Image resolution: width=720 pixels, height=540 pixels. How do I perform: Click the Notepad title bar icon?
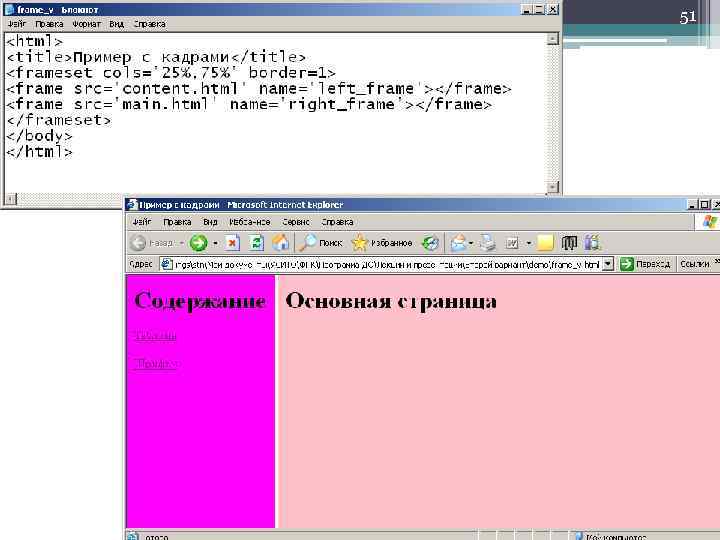pos(9,9)
